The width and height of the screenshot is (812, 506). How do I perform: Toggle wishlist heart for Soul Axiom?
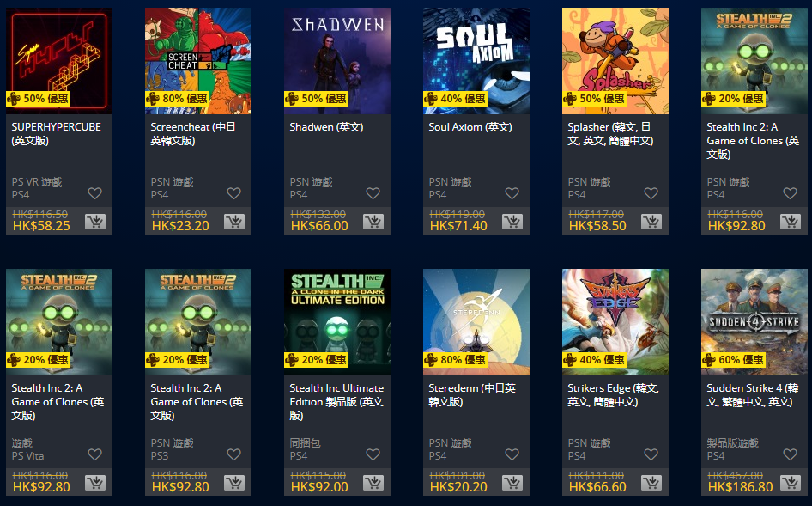coord(512,193)
